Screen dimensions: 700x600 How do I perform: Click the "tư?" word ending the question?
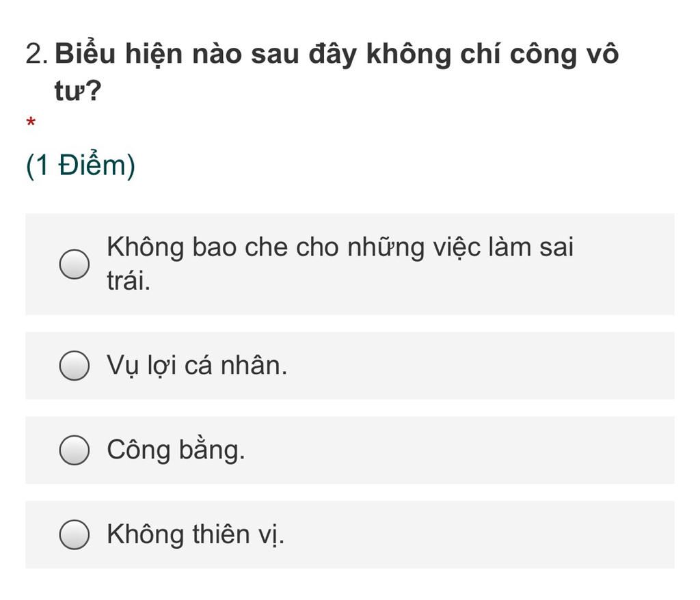pos(78,91)
